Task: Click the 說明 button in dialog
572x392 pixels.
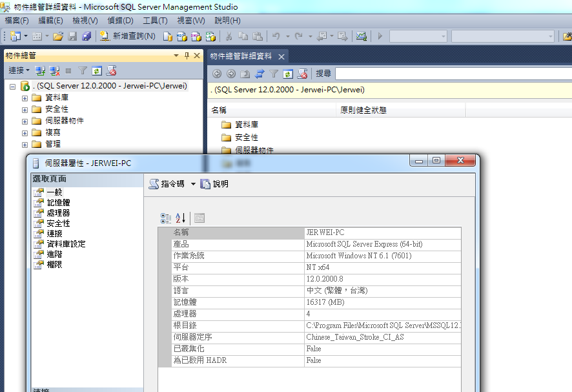Action: 214,184
